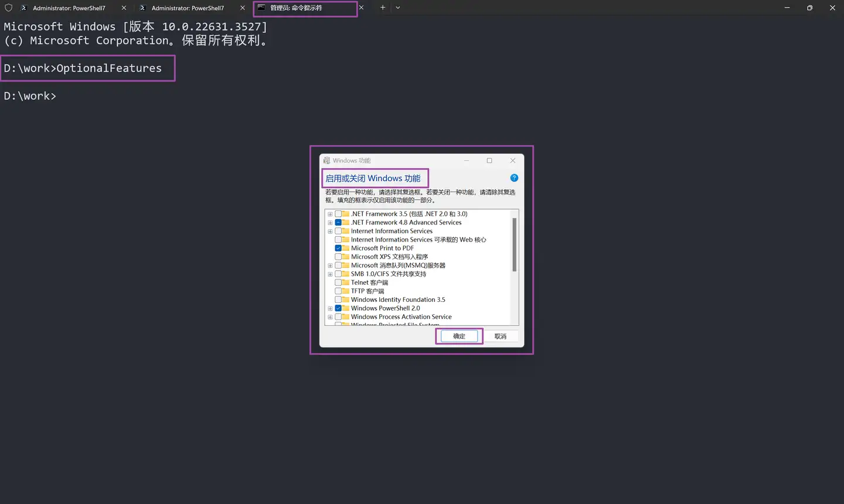Viewport: 844px width, 504px height.
Task: Switch to the second Administrator: PowerShell7 tab
Action: click(x=192, y=8)
